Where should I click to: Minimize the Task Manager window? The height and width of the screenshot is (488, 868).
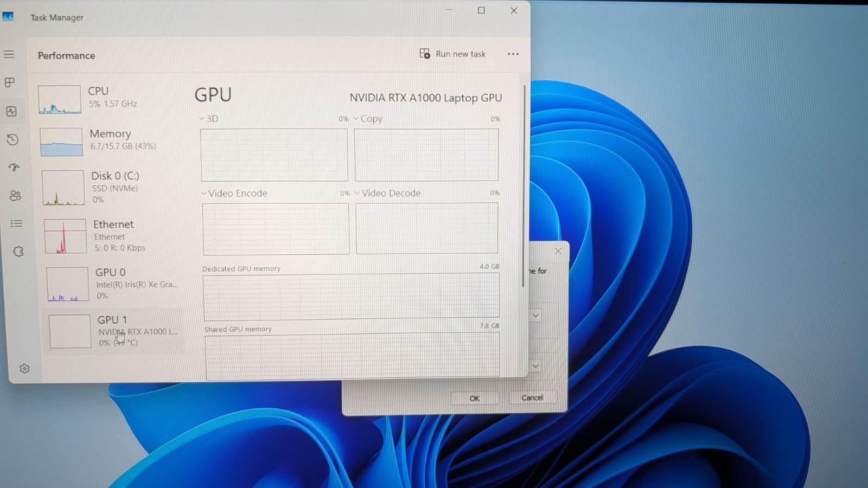(x=449, y=10)
